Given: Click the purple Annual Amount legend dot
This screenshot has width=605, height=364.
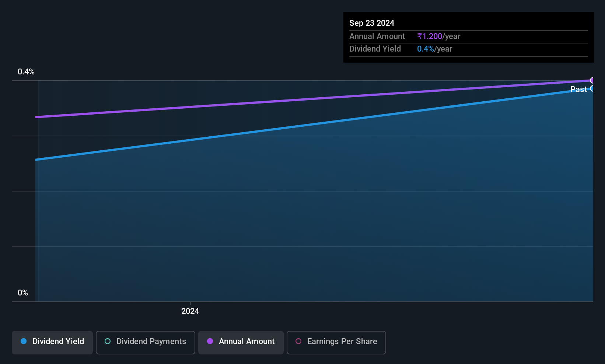Looking at the screenshot, I should 210,341.
